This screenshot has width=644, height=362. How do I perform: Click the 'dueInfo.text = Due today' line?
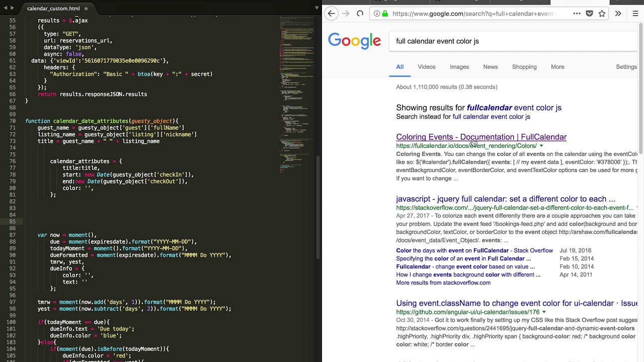[92, 329]
